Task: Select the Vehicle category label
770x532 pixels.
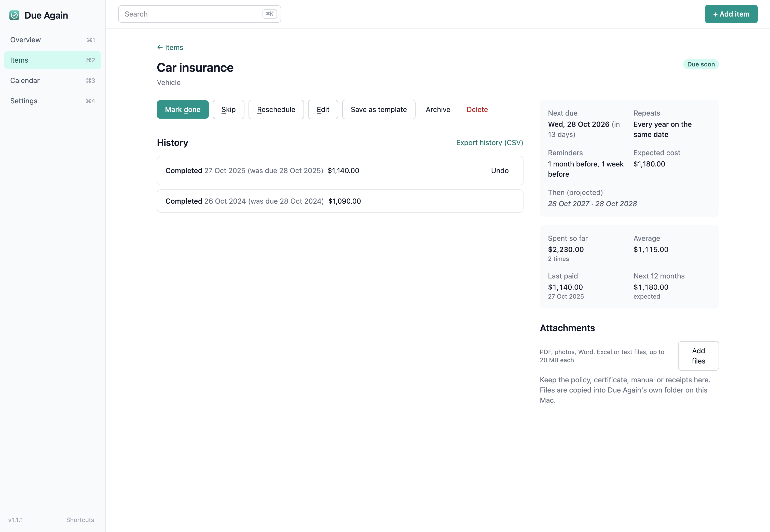Action: point(169,83)
